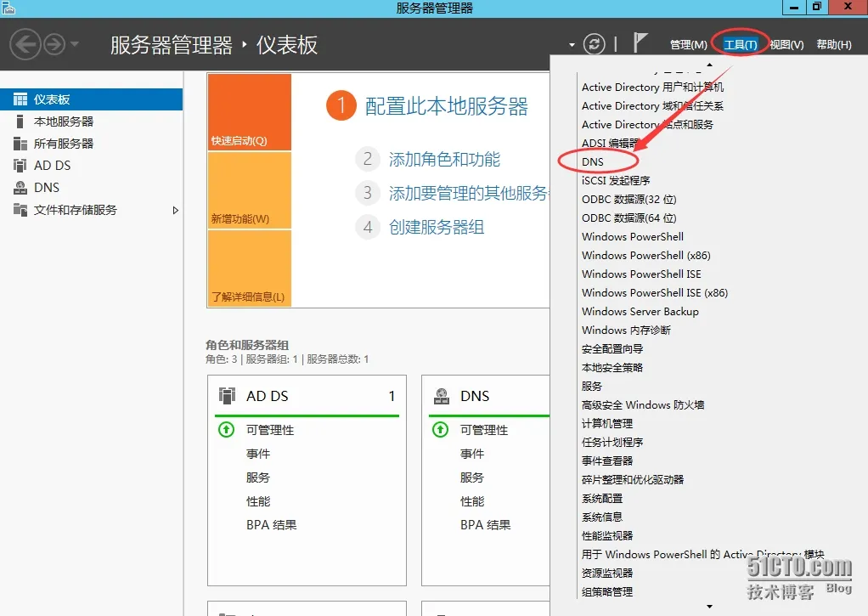
Task: Open 事件查看器 menu entry
Action: [607, 461]
